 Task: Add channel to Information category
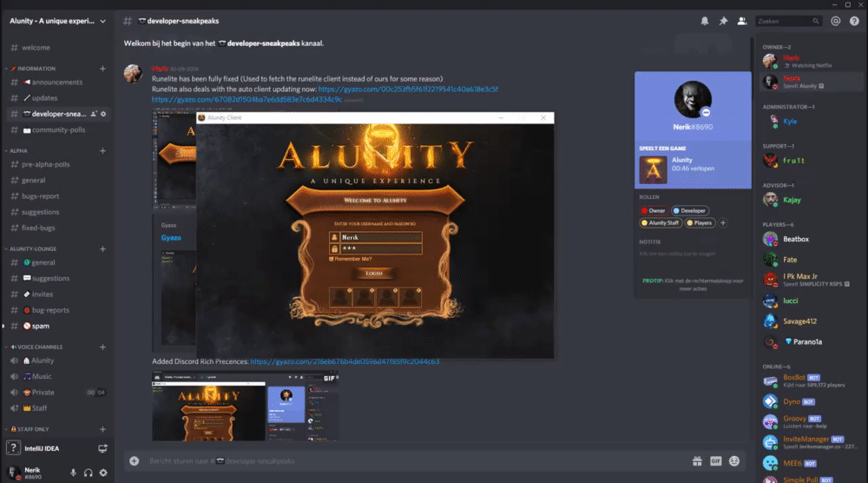[102, 69]
